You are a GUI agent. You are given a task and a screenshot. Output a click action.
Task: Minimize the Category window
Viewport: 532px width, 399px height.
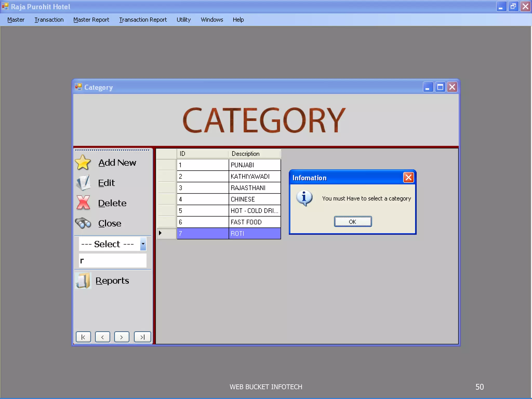coord(428,87)
